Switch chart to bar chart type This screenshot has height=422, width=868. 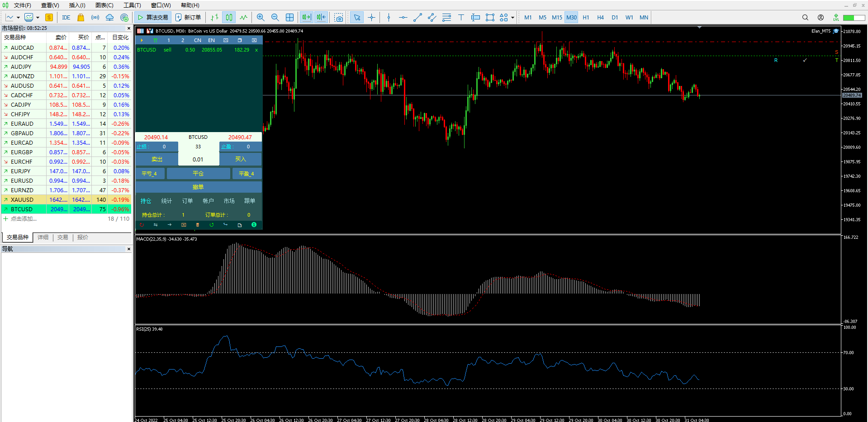(214, 18)
